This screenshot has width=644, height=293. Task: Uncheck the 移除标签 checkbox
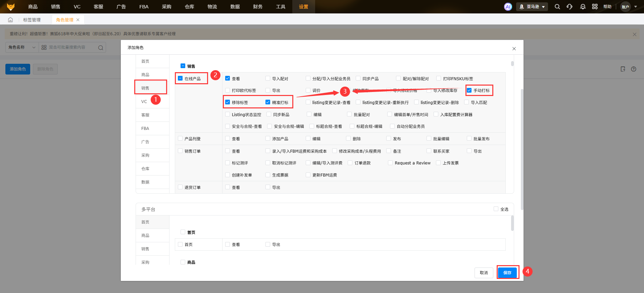click(x=228, y=102)
